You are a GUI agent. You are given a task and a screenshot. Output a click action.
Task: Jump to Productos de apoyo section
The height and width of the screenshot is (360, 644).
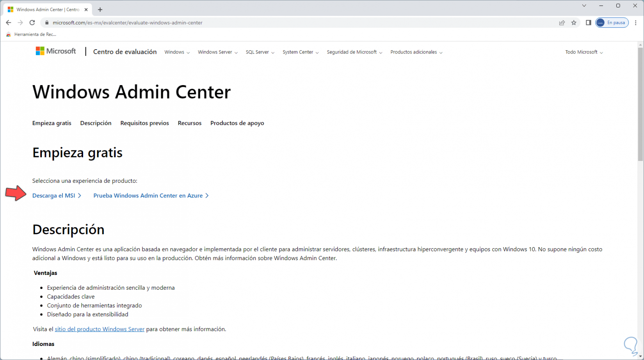(x=237, y=123)
